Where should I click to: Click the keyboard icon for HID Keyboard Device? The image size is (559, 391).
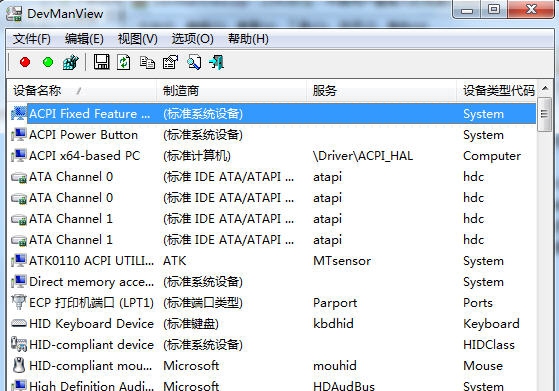[19, 324]
